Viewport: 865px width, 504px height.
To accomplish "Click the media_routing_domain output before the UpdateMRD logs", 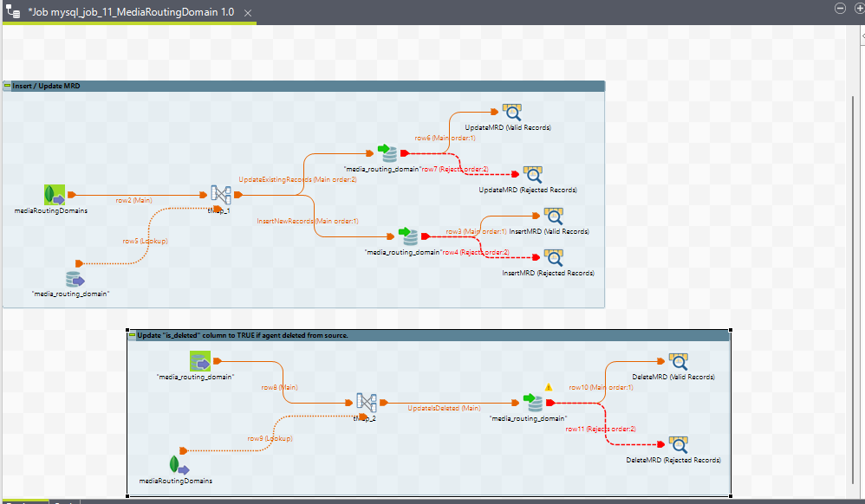I will point(387,154).
